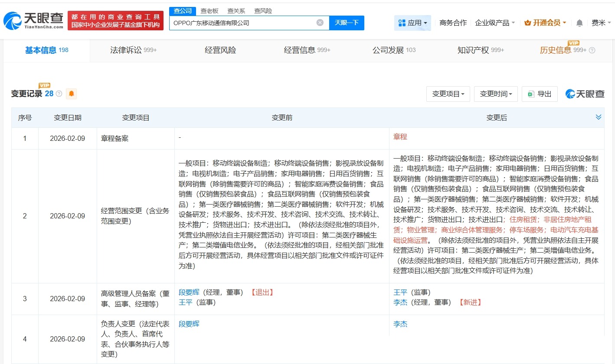Click the 天眼一下 search button

pos(347,23)
